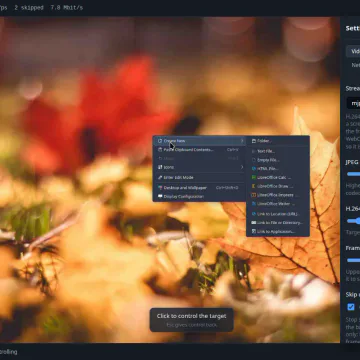Select Folder icon in Create New submenu
360x360 pixels.
pyautogui.click(x=254, y=141)
